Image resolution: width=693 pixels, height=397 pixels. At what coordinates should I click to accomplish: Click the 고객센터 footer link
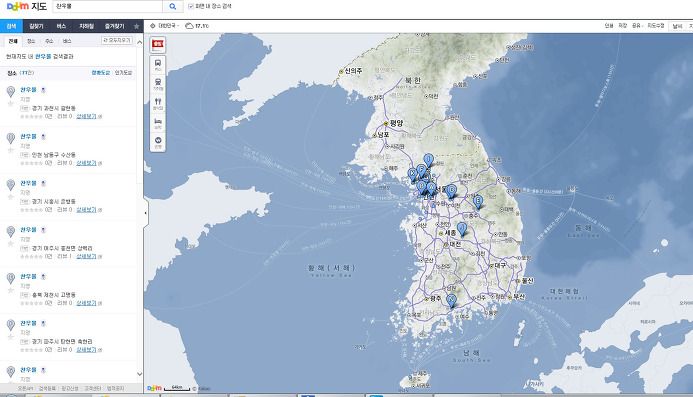(93, 389)
